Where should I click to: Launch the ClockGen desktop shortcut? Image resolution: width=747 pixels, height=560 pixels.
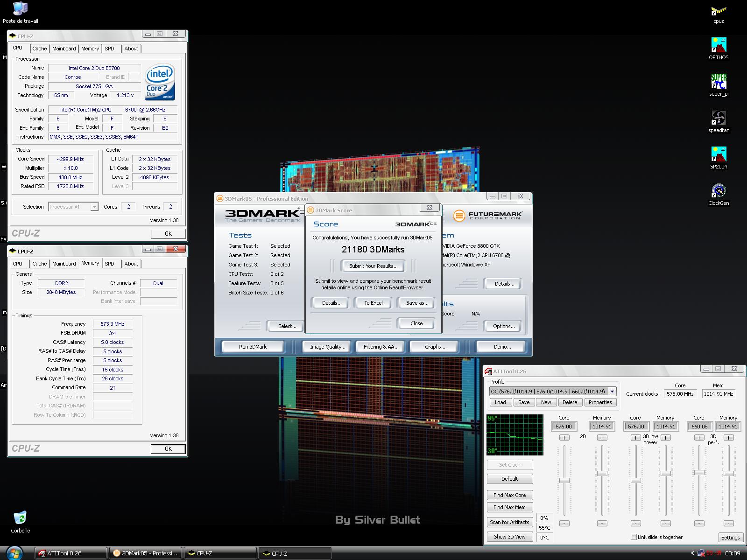[719, 195]
